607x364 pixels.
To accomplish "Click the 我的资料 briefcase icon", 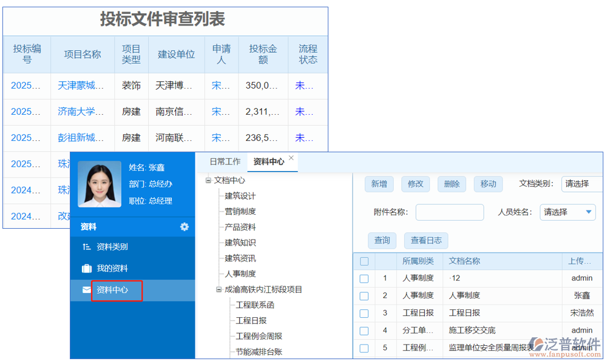I will point(87,269).
